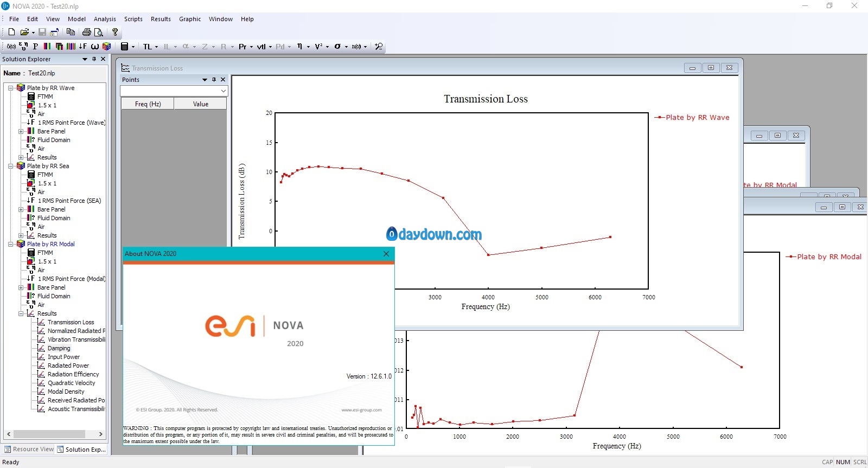Click the calculator solve icon

tap(124, 47)
